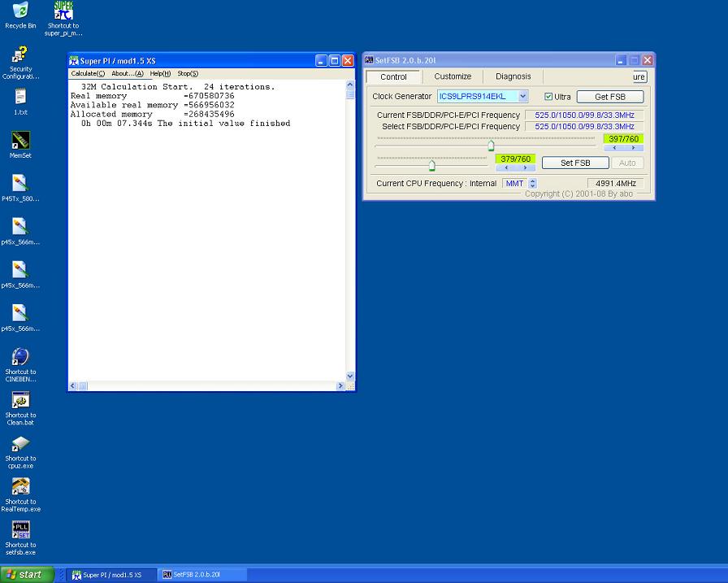728x583 pixels.
Task: Open the About menu in Super PI
Action: [128, 73]
